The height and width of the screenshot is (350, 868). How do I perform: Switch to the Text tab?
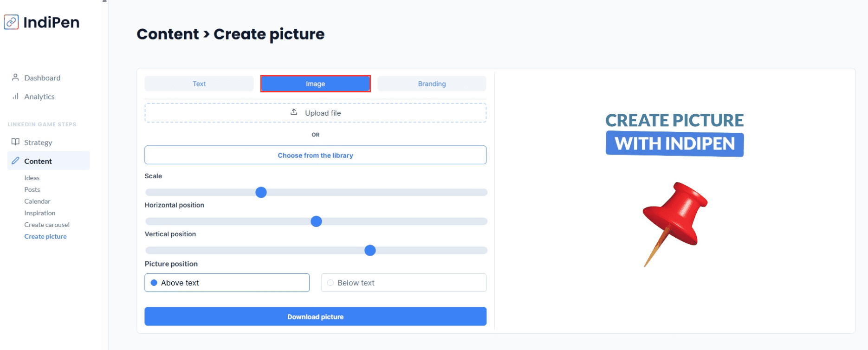click(x=199, y=84)
